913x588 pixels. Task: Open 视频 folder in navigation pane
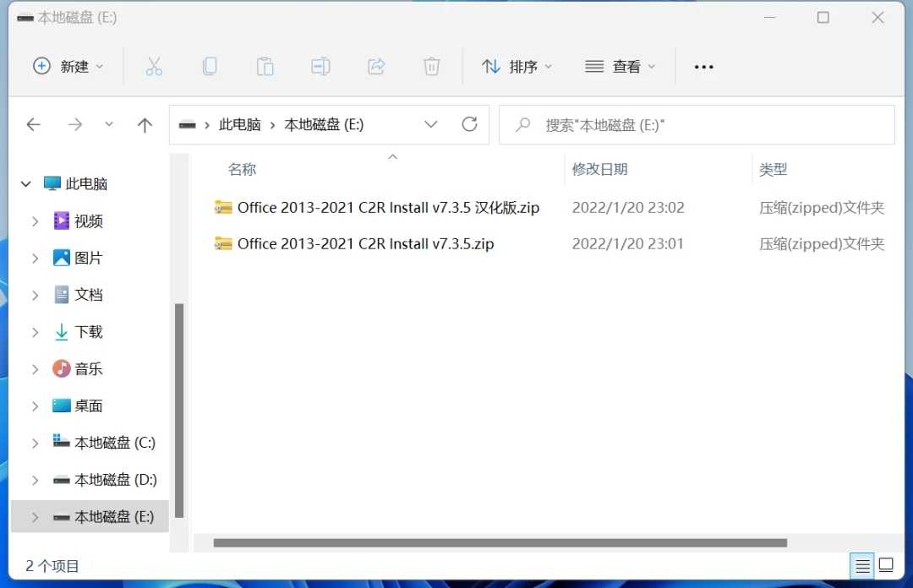[89, 221]
